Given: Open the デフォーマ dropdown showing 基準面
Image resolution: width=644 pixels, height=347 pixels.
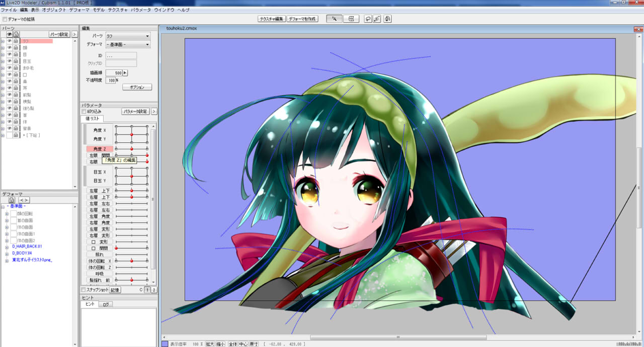Looking at the screenshot, I should (x=128, y=45).
